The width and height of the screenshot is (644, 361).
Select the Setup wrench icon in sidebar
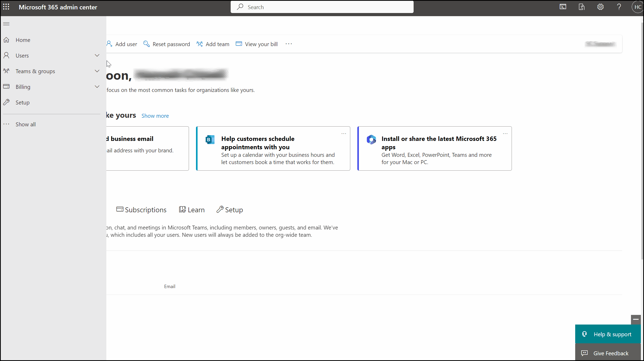coord(7,102)
